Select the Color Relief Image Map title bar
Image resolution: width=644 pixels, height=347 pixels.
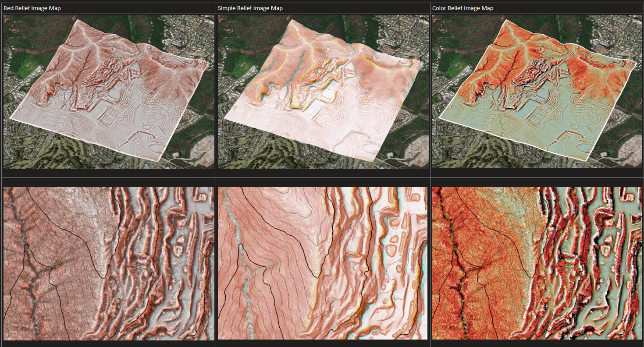462,7
